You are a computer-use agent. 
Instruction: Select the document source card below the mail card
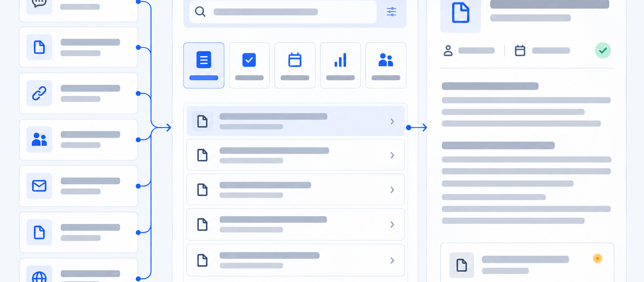[x=78, y=232]
